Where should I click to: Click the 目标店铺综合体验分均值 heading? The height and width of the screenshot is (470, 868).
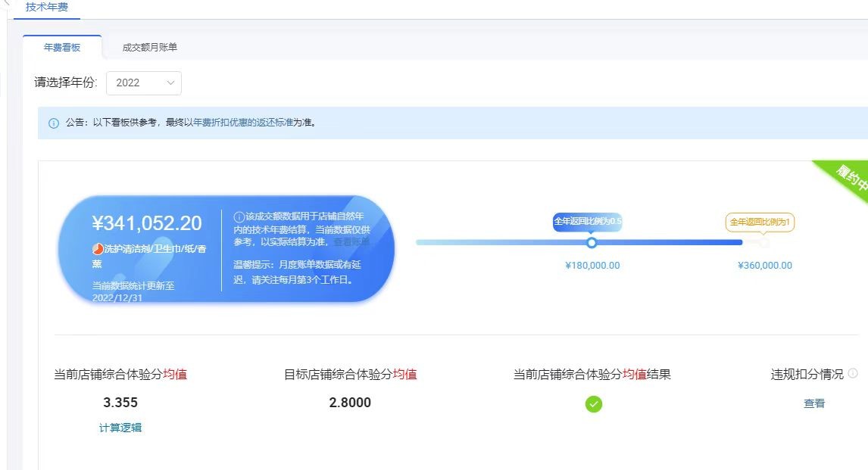pyautogui.click(x=351, y=375)
